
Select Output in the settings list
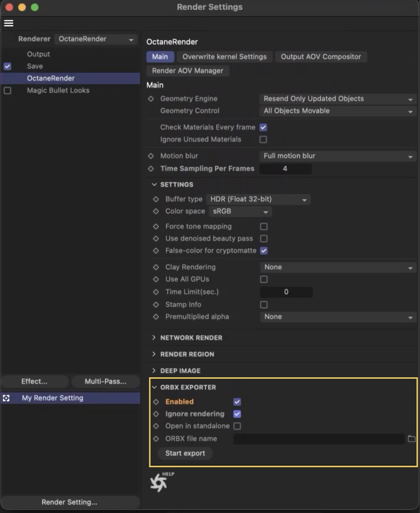[38, 54]
